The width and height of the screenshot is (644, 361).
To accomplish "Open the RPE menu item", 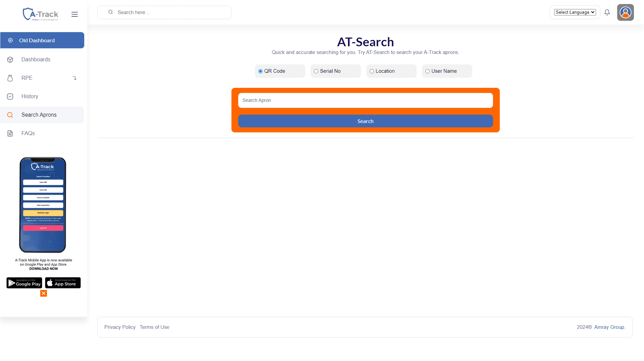I will click(x=42, y=78).
